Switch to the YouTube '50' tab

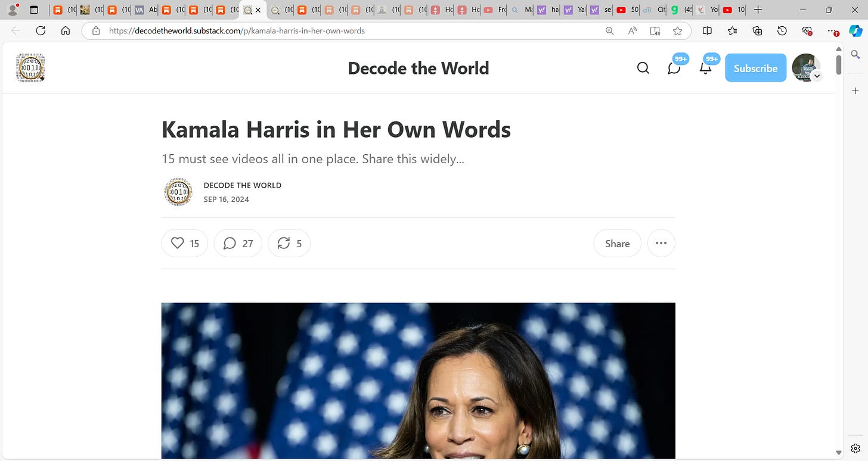coord(628,10)
